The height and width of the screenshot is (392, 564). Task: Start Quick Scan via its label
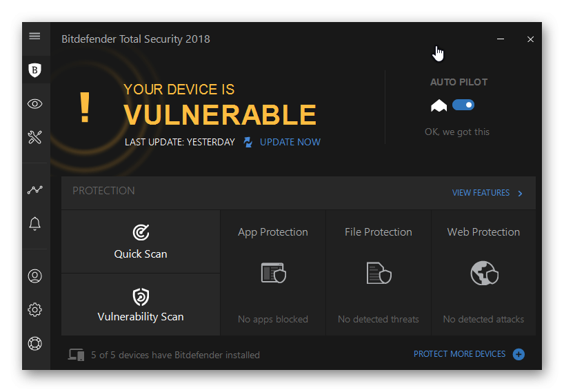(x=141, y=254)
